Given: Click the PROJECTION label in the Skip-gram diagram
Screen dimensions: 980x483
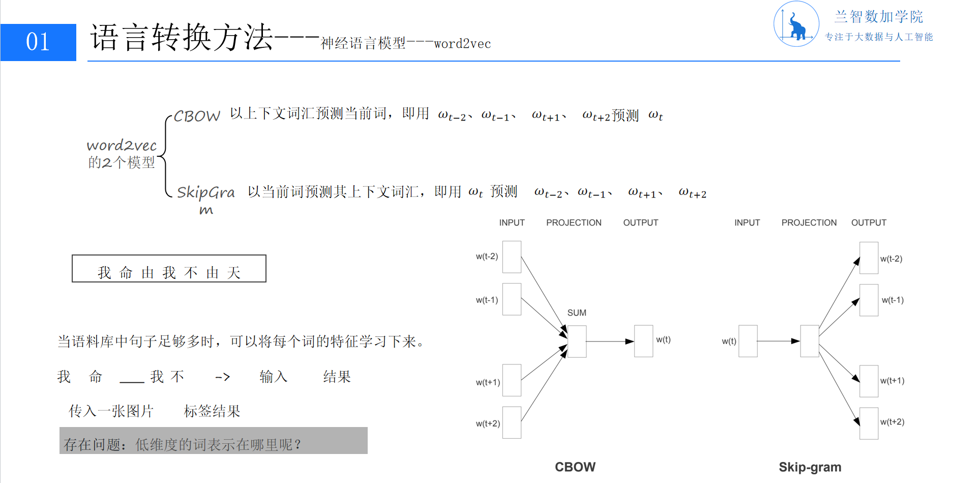Looking at the screenshot, I should coord(809,222).
